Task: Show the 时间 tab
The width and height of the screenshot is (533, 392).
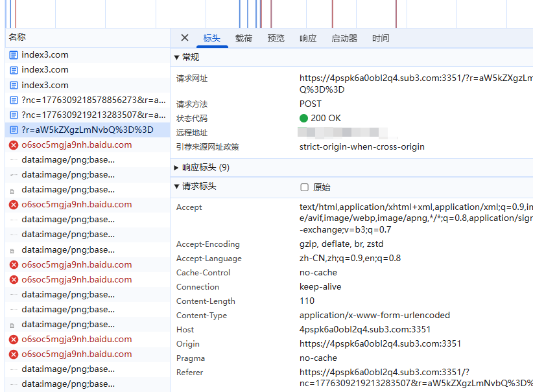Action: [x=381, y=38]
